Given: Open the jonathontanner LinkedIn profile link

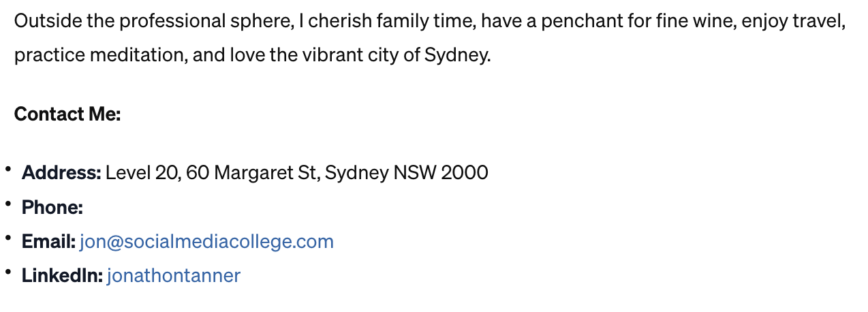Looking at the screenshot, I should 174,275.
